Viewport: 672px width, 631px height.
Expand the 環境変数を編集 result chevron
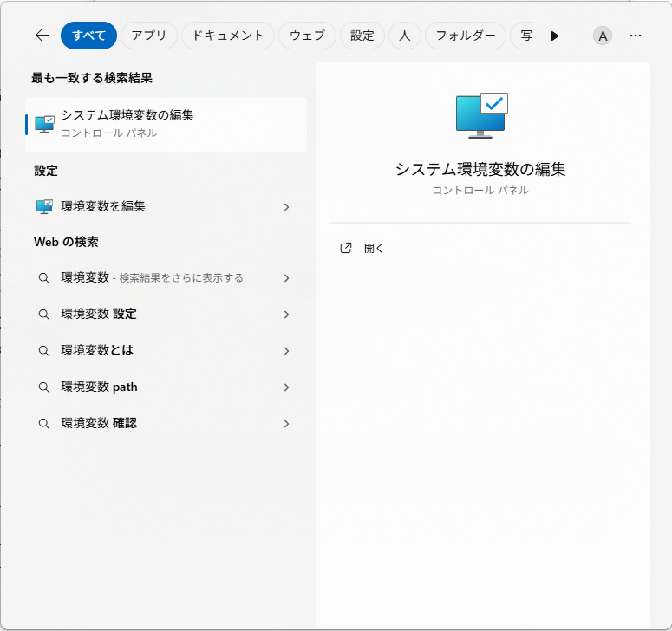point(286,207)
